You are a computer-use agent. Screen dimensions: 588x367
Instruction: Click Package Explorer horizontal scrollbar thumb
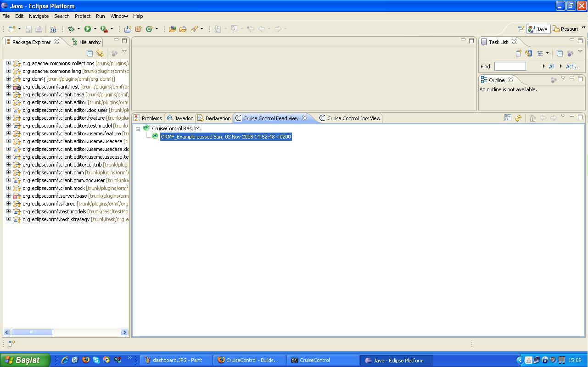point(32,333)
